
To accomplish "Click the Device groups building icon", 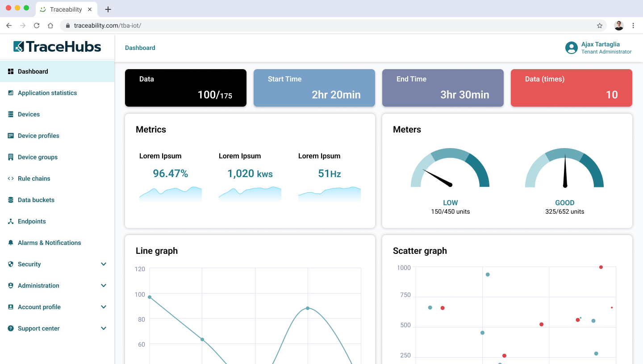I will [x=11, y=157].
